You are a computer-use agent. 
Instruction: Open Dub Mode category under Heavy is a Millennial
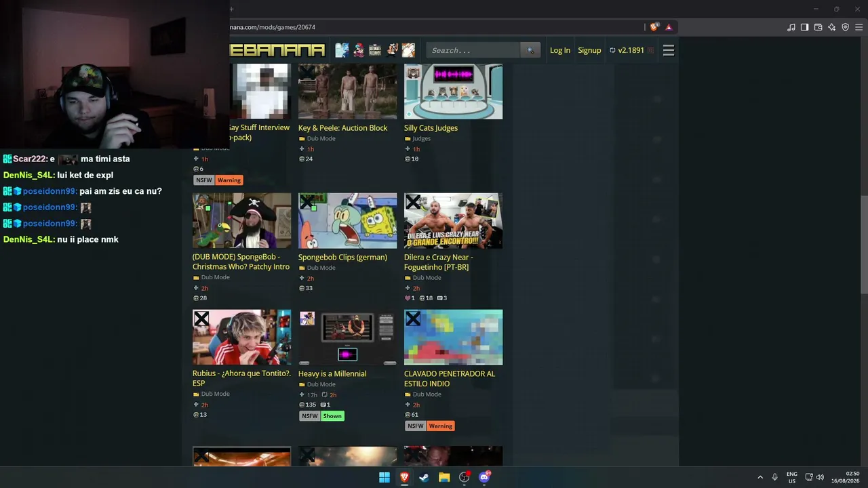pos(321,385)
